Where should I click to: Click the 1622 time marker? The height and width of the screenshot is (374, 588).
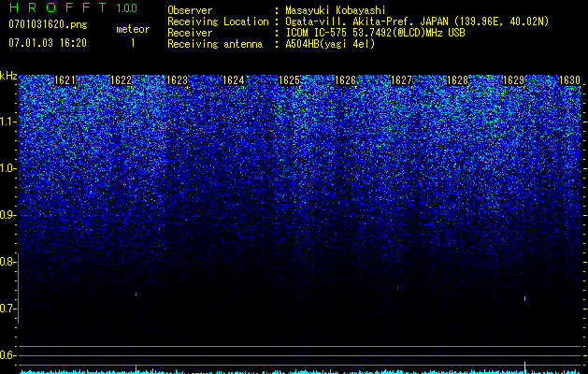[122, 80]
